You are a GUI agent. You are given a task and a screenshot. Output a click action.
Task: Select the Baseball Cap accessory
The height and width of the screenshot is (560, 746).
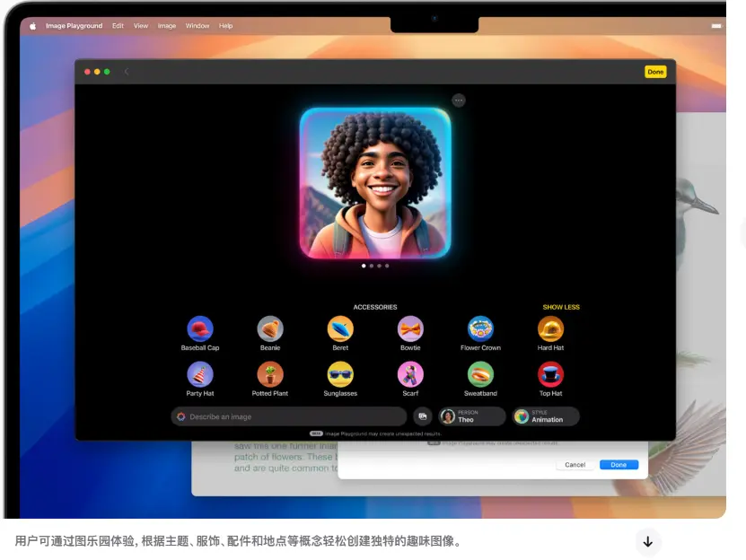(200, 328)
